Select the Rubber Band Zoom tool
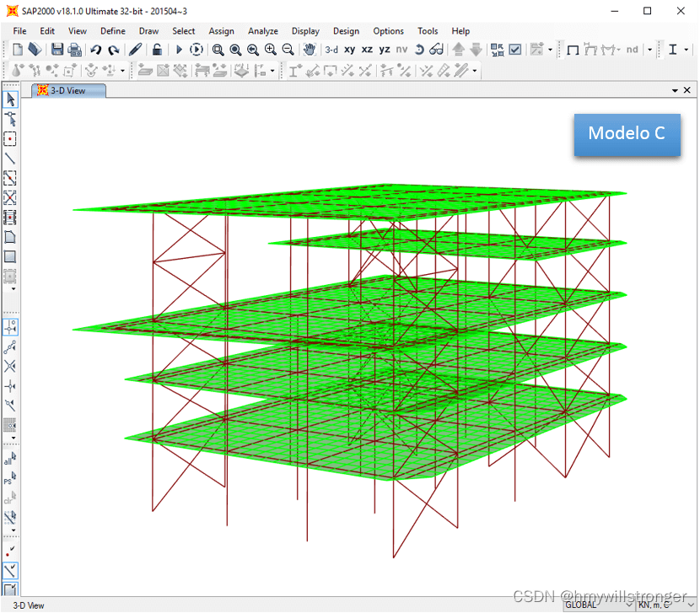Screen dimensions: 700x613 click(218, 50)
